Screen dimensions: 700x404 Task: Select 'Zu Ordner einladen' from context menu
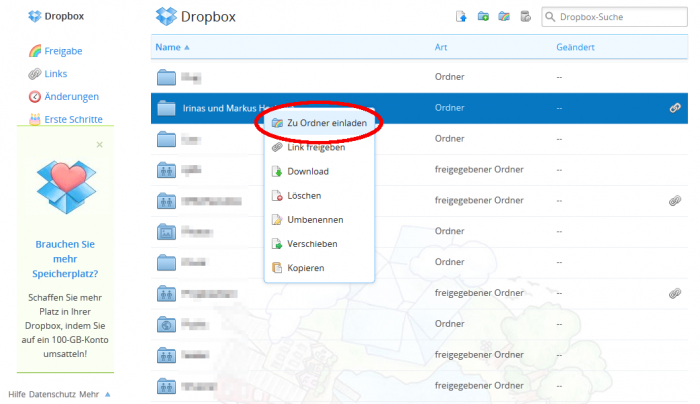[x=325, y=123]
